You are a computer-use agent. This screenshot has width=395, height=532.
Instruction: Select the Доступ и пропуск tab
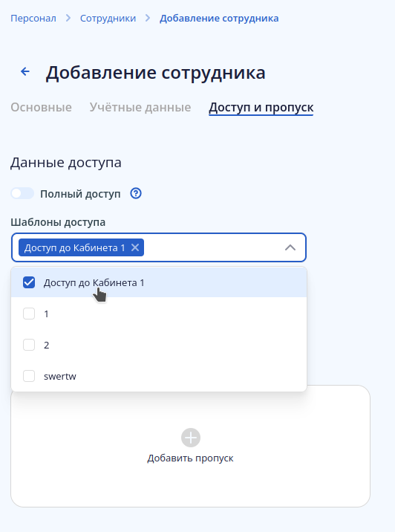[x=261, y=108]
